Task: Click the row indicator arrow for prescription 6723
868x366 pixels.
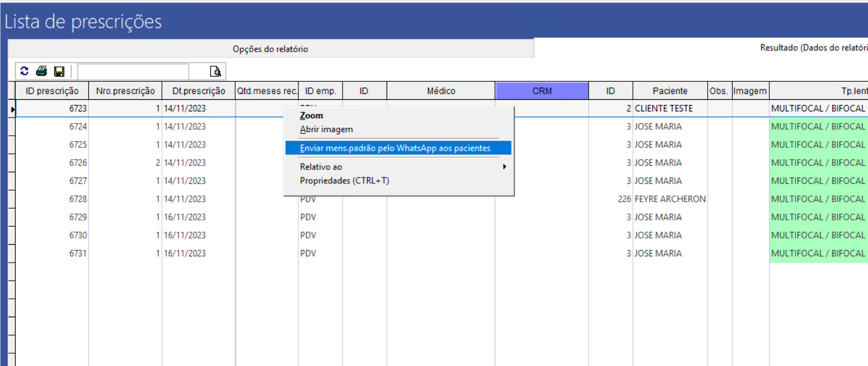Action: pyautogui.click(x=12, y=108)
